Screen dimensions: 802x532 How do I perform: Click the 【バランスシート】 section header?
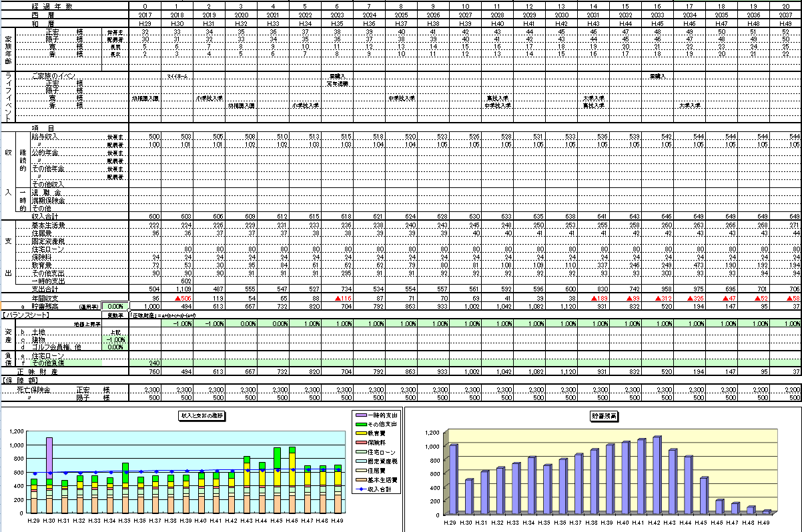coord(25,315)
